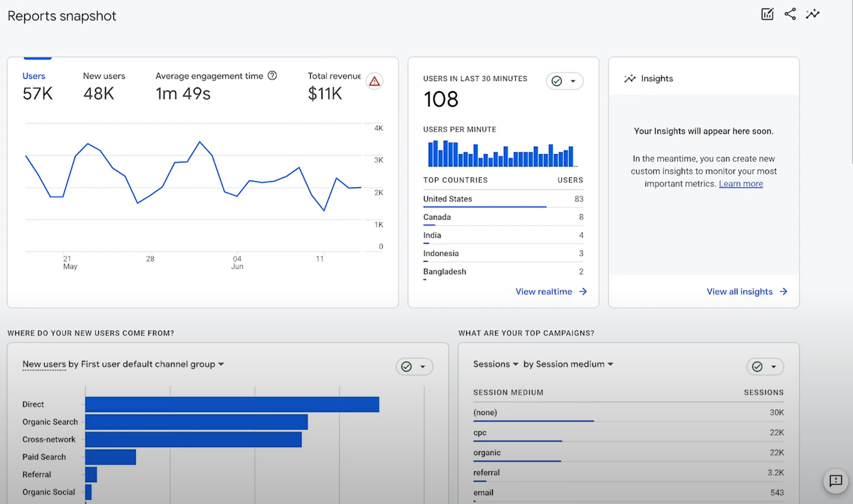Click campaigns card green check status
The image size is (853, 504).
click(757, 367)
